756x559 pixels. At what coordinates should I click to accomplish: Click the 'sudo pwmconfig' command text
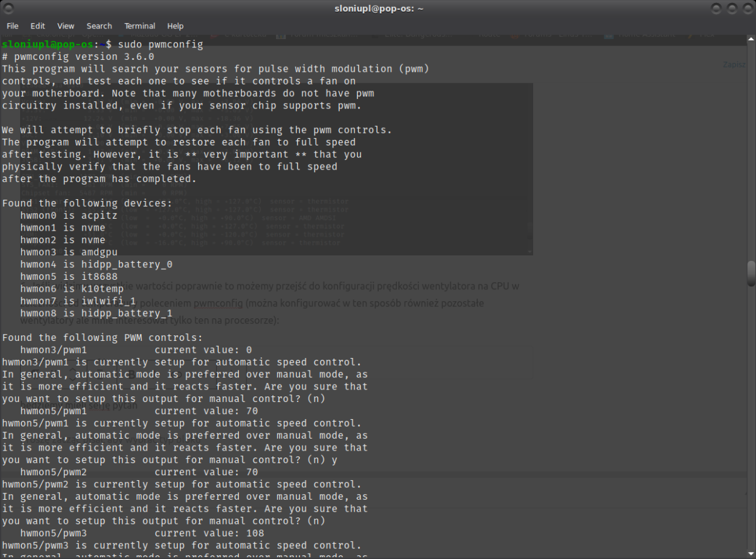coord(158,45)
